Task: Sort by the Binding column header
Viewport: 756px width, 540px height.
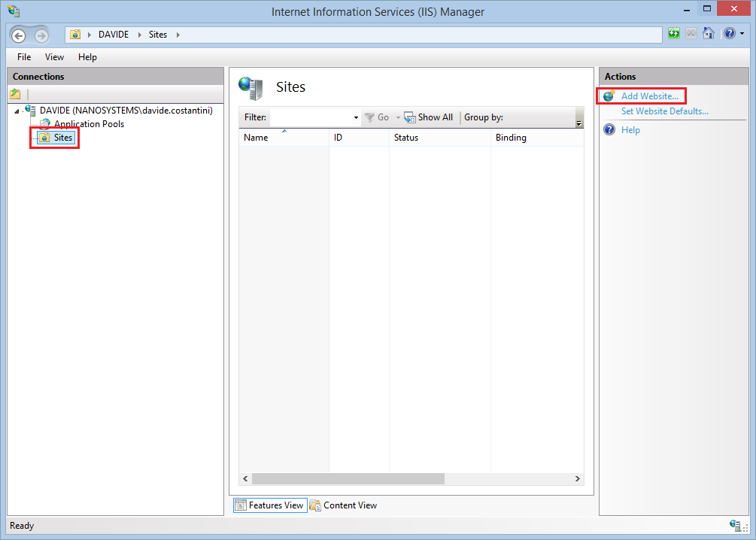Action: 537,138
